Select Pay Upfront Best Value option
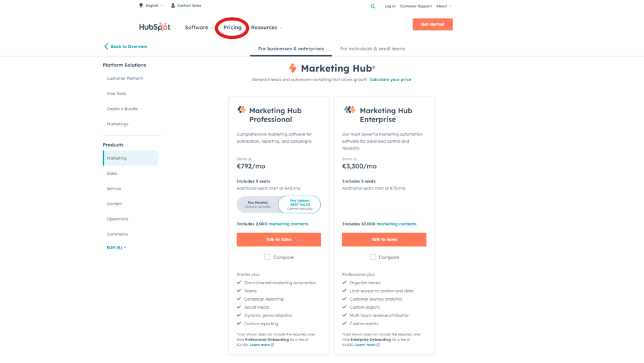The width and height of the screenshot is (644, 363). [x=300, y=204]
